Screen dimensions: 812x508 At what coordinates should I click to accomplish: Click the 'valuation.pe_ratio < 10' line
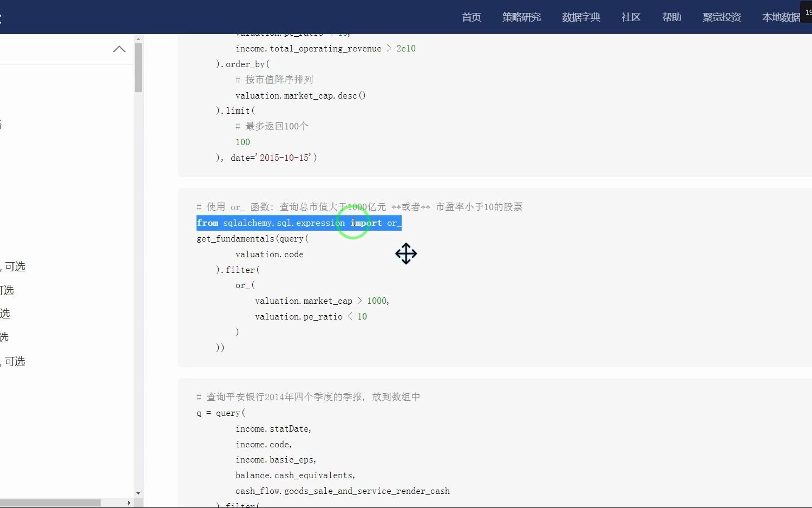coord(311,317)
